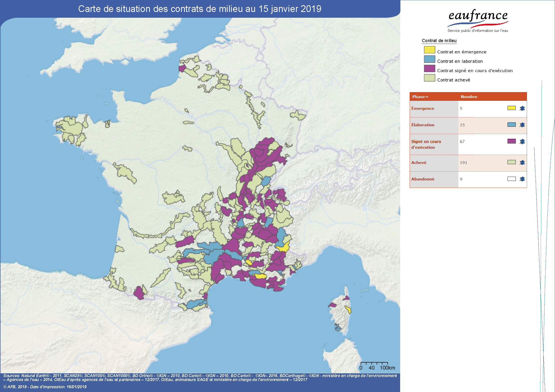Click yellow Émergence swatch in table
Screen dimensions: 555x392
pyautogui.click(x=512, y=108)
